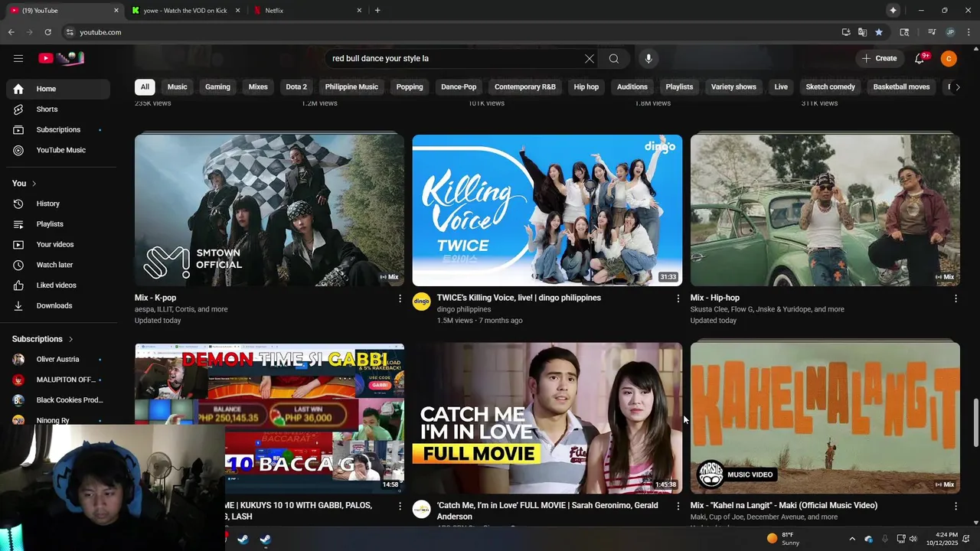Filter by Basketball moves chip
Screen dimensions: 980x551
[x=901, y=86]
